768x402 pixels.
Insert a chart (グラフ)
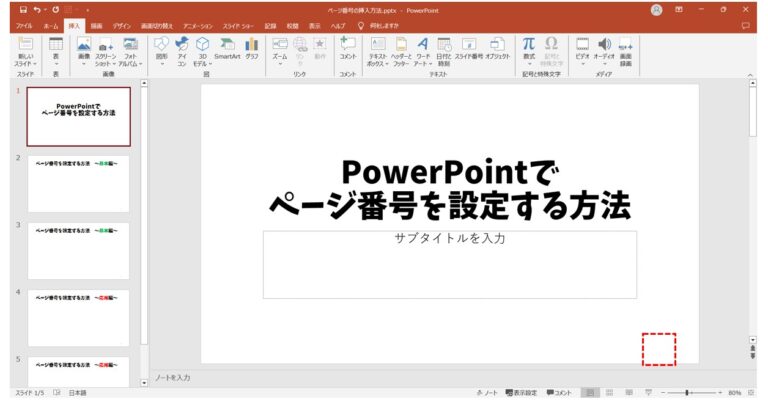(252, 48)
